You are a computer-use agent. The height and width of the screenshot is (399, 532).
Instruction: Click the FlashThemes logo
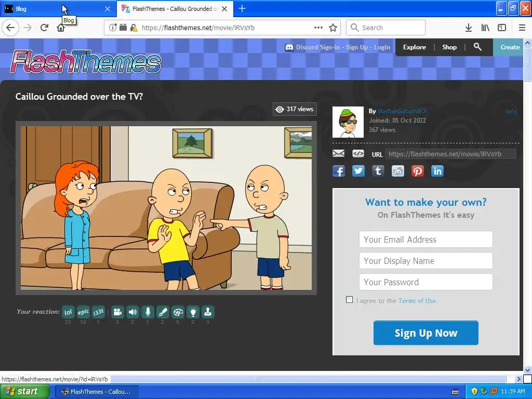pos(86,62)
